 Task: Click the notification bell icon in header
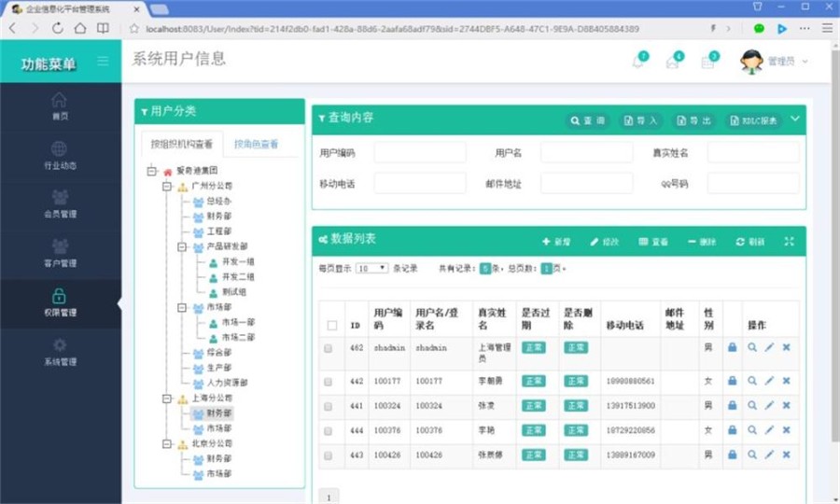click(x=638, y=62)
